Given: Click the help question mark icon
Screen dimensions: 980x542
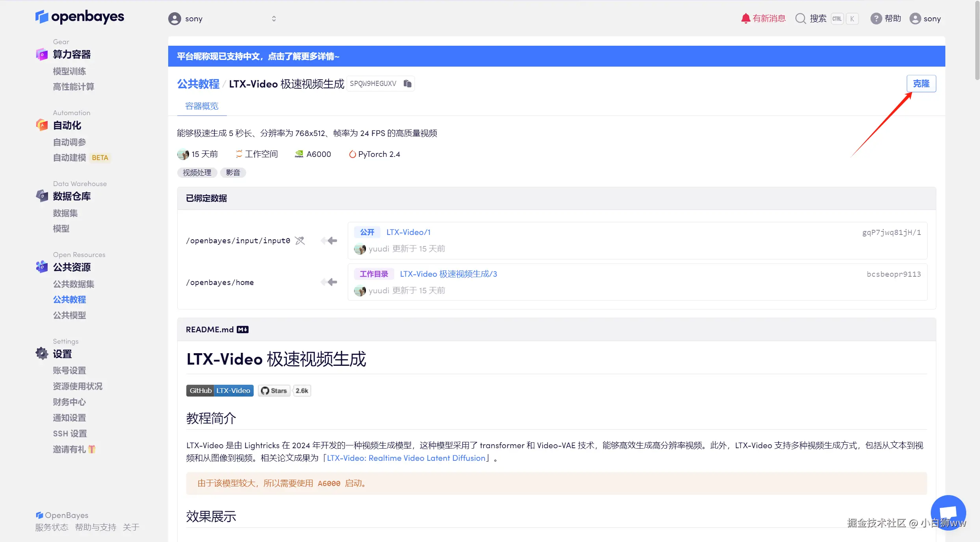Looking at the screenshot, I should [x=876, y=19].
